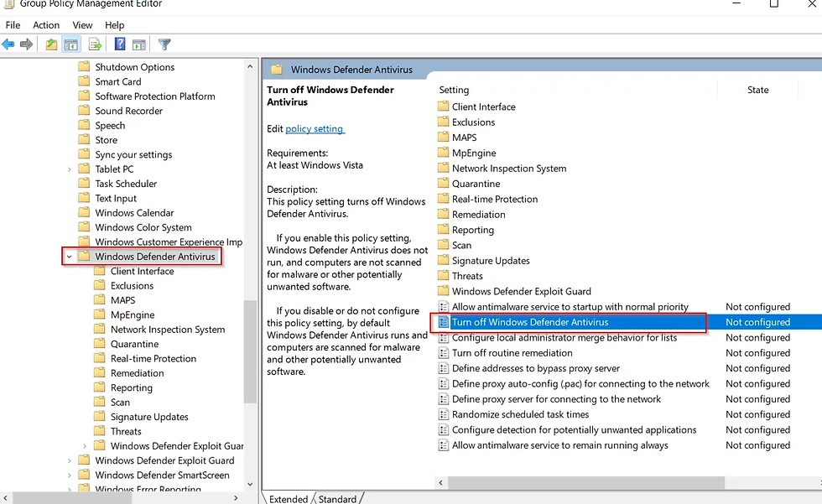
Task: Select Sync your settings in the tree
Action: 133,154
